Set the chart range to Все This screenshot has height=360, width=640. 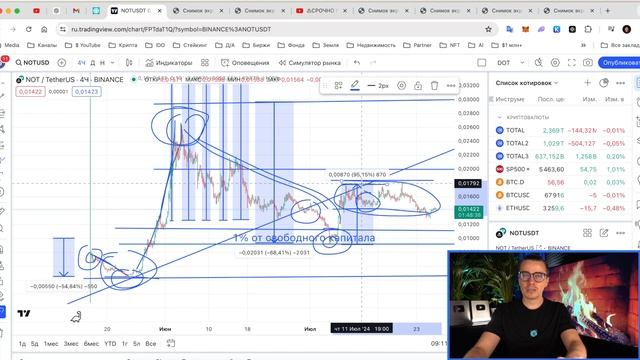click(x=151, y=344)
